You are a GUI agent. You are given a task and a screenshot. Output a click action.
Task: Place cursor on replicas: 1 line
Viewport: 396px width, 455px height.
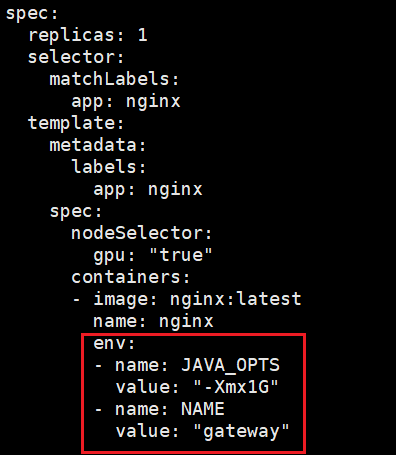[88, 35]
